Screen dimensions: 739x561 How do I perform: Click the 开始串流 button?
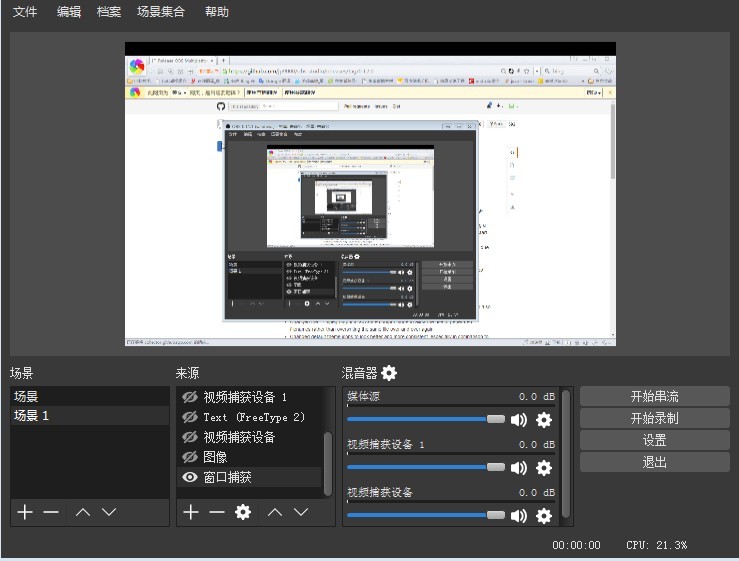coord(654,396)
